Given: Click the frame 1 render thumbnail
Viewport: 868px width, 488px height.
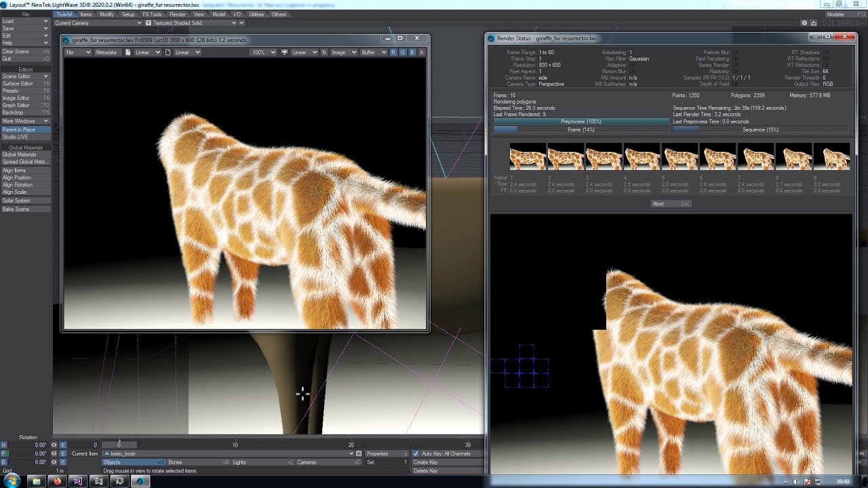Looking at the screenshot, I should click(528, 157).
